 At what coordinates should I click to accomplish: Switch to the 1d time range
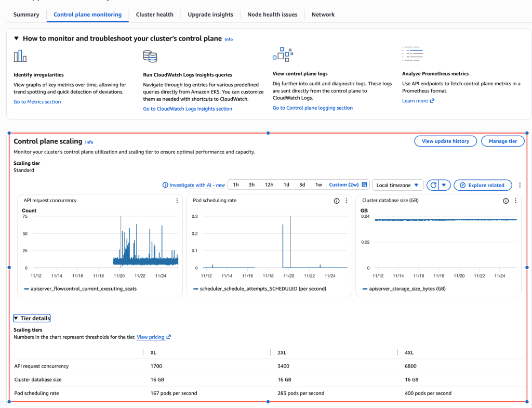(x=286, y=185)
